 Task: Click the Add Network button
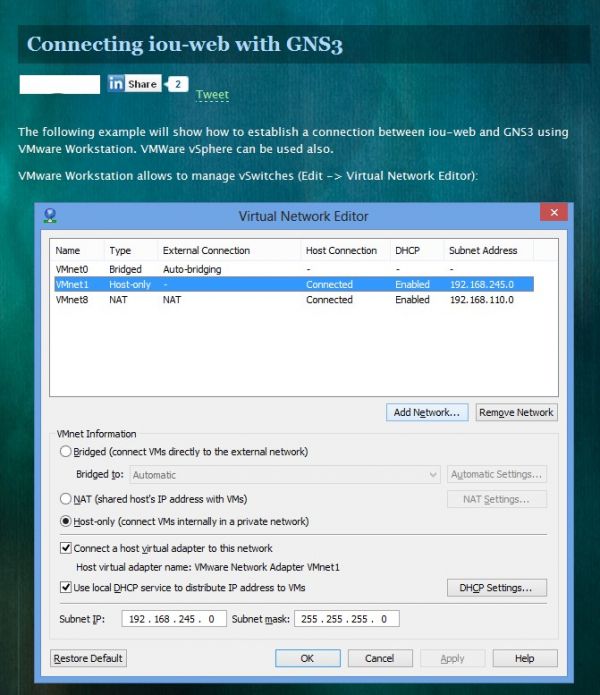(x=427, y=412)
